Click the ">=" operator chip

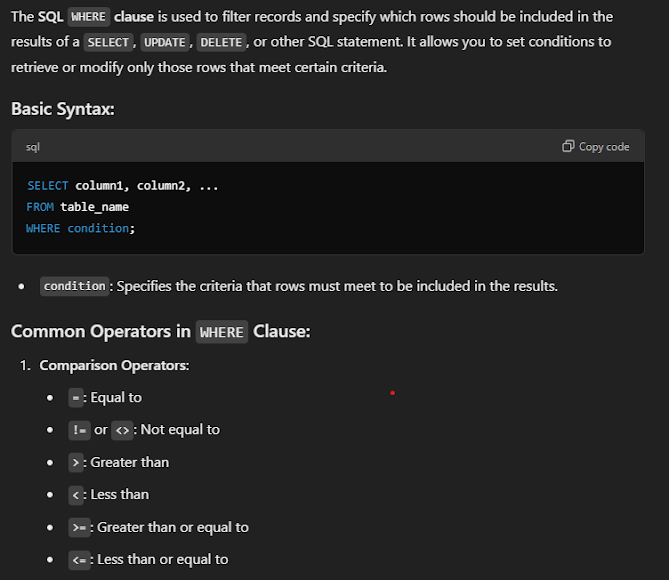click(x=79, y=528)
